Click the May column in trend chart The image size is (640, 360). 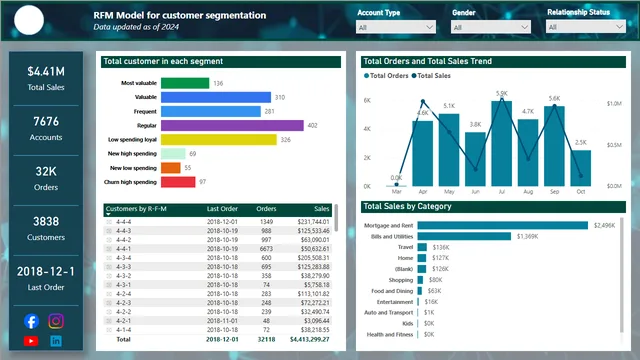[x=449, y=150]
